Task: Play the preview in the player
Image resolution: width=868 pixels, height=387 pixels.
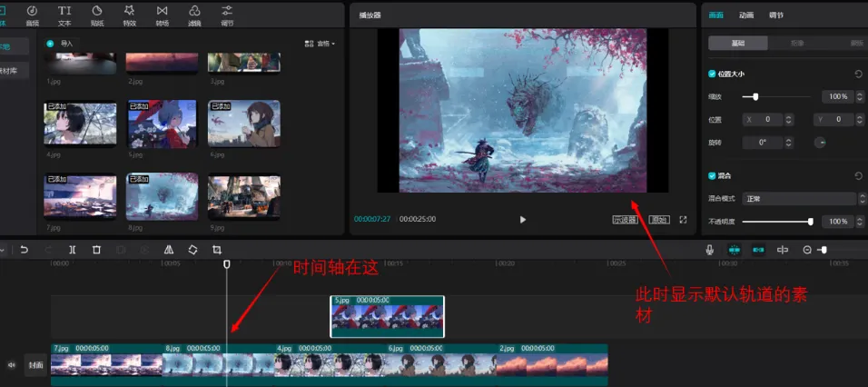Action: pyautogui.click(x=523, y=219)
